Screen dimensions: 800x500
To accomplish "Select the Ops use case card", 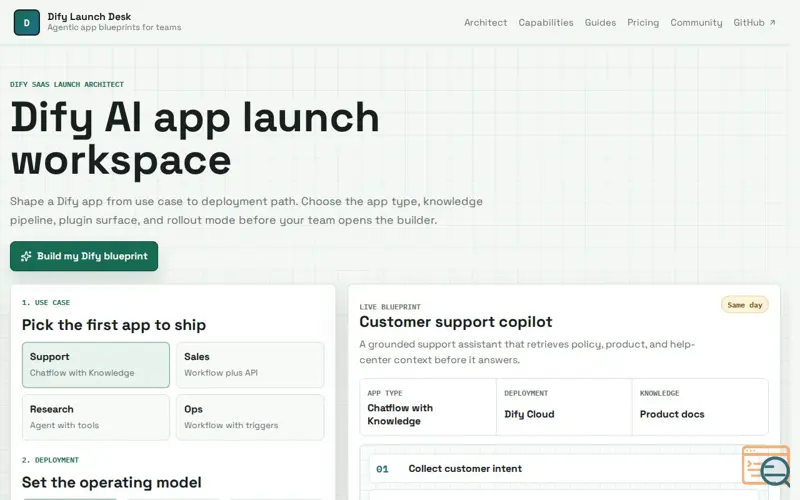I will 250,417.
